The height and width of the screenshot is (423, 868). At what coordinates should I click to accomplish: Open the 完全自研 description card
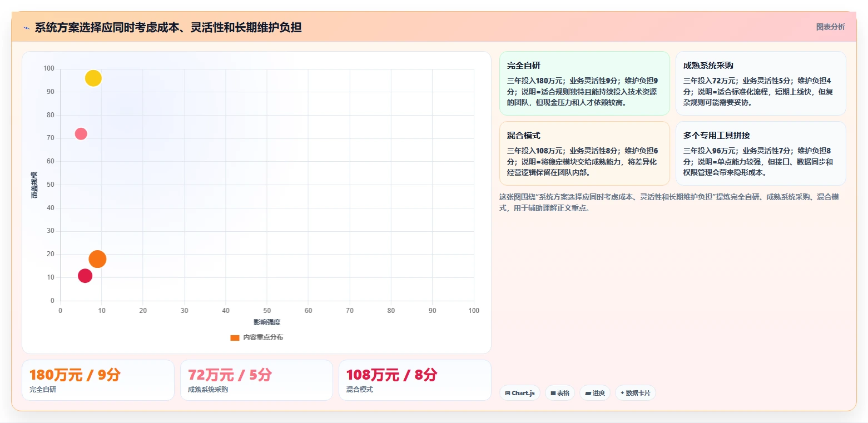tap(584, 83)
